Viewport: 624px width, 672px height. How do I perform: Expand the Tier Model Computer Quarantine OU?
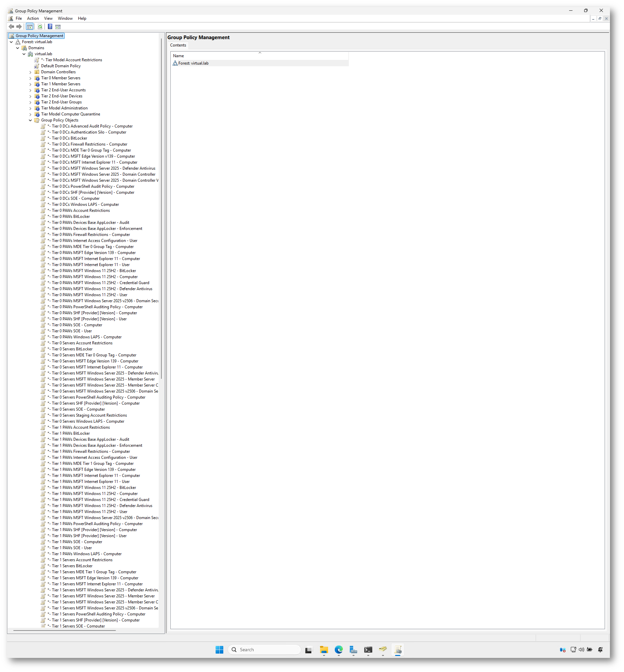30,114
